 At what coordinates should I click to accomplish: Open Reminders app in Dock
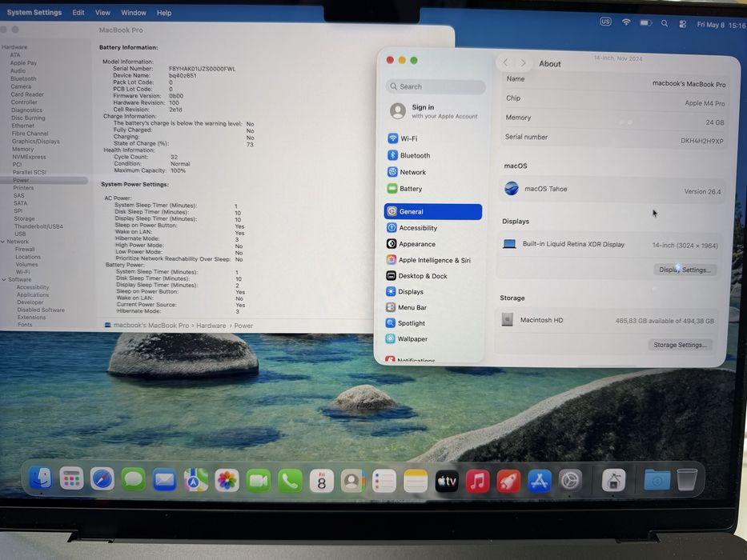coord(384,482)
